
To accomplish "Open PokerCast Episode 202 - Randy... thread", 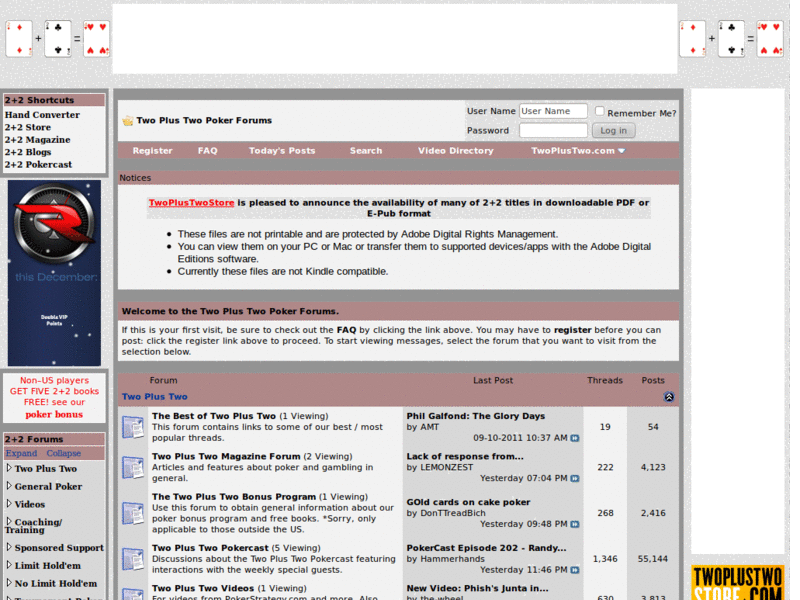I will 486,547.
